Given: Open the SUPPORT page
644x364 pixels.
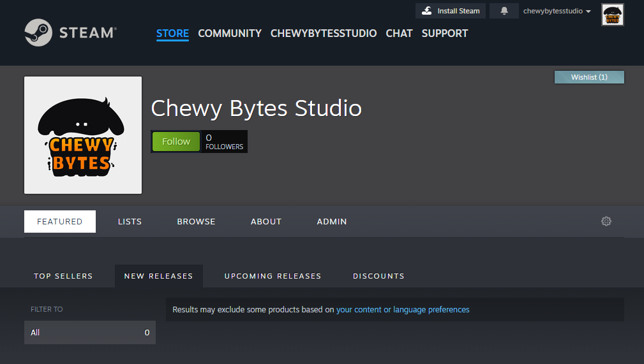Looking at the screenshot, I should pyautogui.click(x=445, y=33).
